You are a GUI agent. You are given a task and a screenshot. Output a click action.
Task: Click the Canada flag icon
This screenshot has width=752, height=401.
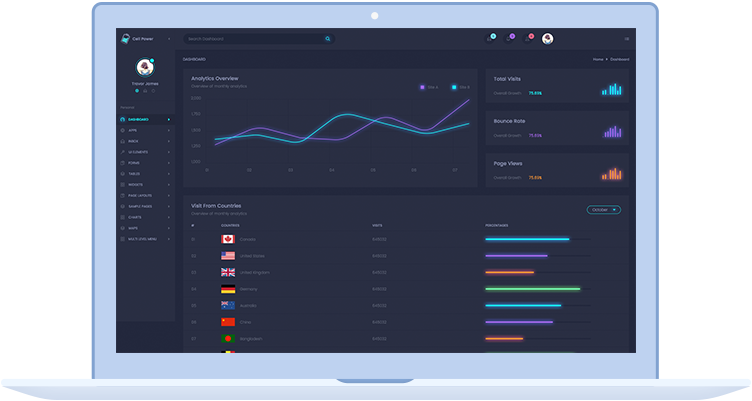tap(228, 240)
